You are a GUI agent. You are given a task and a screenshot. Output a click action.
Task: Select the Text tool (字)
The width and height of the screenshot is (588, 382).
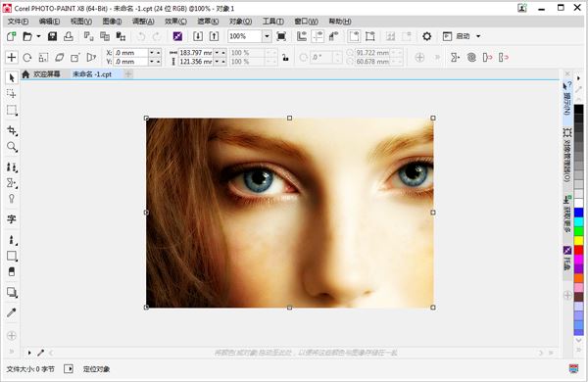tap(11, 219)
